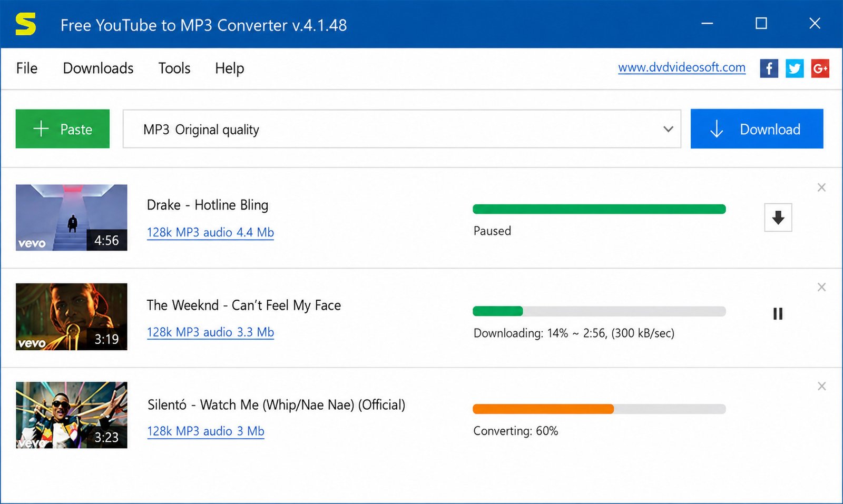Viewport: 843px width, 504px height.
Task: Open the Tools menu
Action: tap(174, 68)
